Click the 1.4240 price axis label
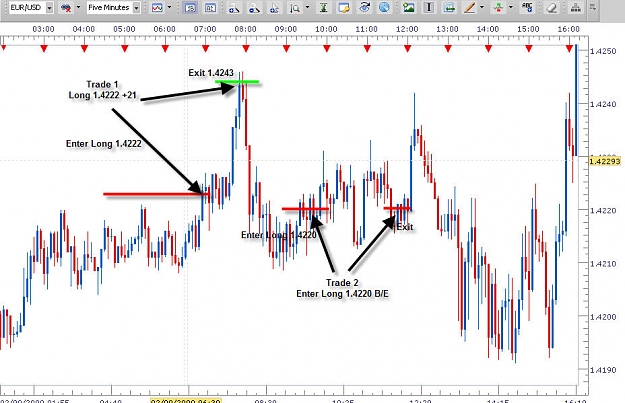 [603, 104]
